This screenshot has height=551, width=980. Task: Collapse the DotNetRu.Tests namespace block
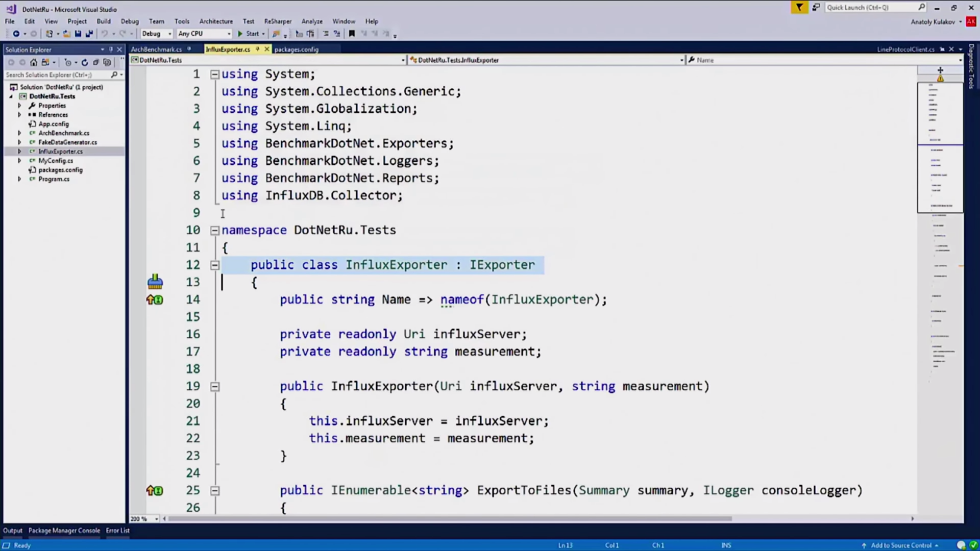(215, 230)
